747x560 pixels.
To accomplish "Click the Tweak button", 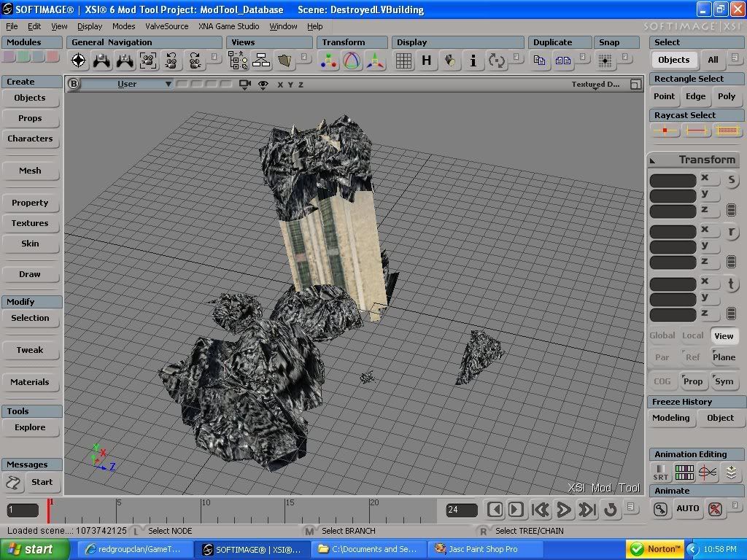I will [30, 350].
